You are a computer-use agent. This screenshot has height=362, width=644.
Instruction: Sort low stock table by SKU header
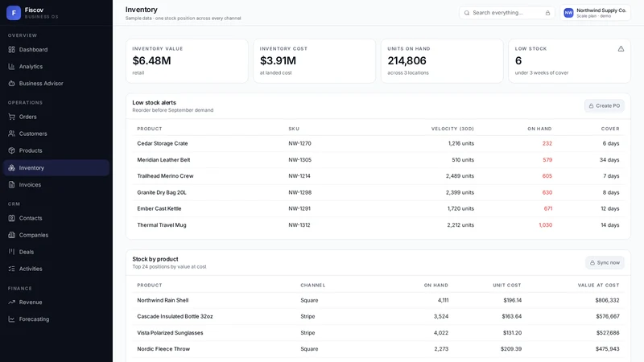294,129
